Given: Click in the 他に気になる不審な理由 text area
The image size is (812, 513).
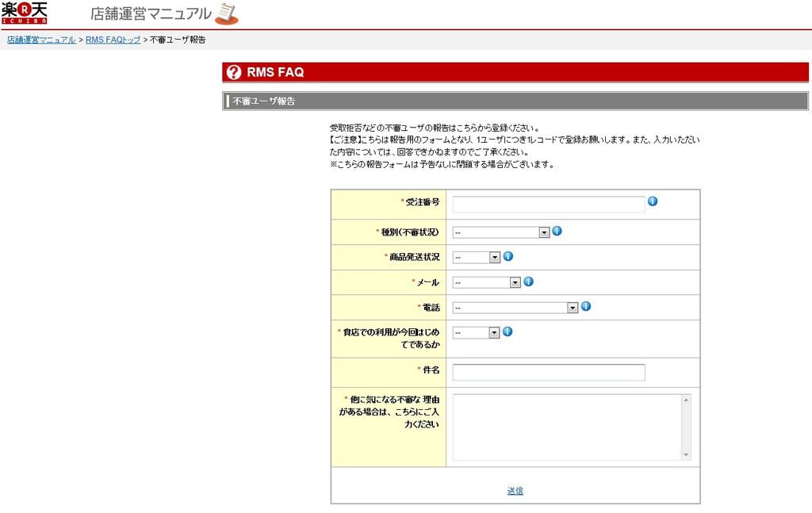Looking at the screenshot, I should (x=568, y=427).
